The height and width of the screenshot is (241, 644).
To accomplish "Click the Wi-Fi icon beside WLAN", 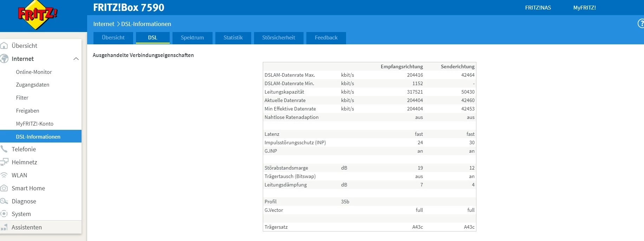I will pyautogui.click(x=4, y=175).
